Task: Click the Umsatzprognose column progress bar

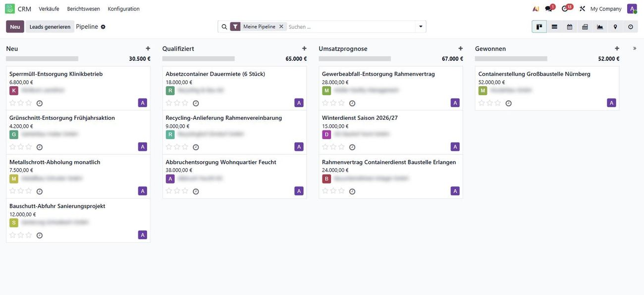Action: (x=355, y=58)
